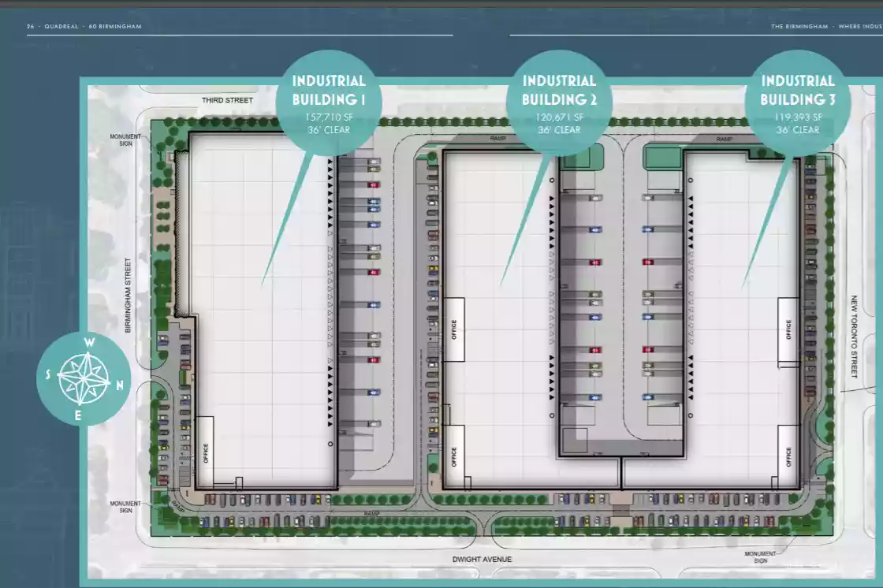Click the lower Office label in Building 3
This screenshot has height=588, width=883.
point(788,456)
